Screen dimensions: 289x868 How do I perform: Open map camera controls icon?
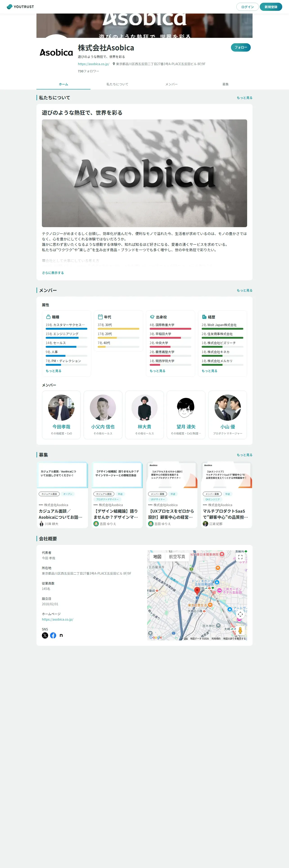(240, 614)
